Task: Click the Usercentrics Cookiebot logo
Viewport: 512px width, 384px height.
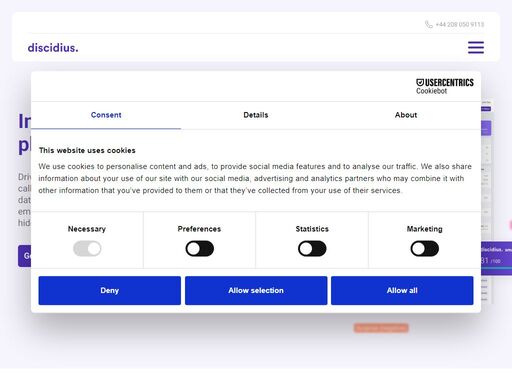Action: click(445, 86)
